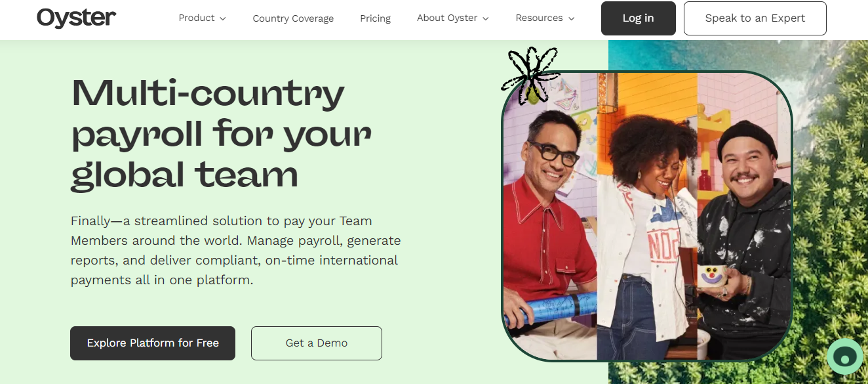Expand the Product dropdown chevron
Viewport: 868px width, 384px height.
pos(223,19)
